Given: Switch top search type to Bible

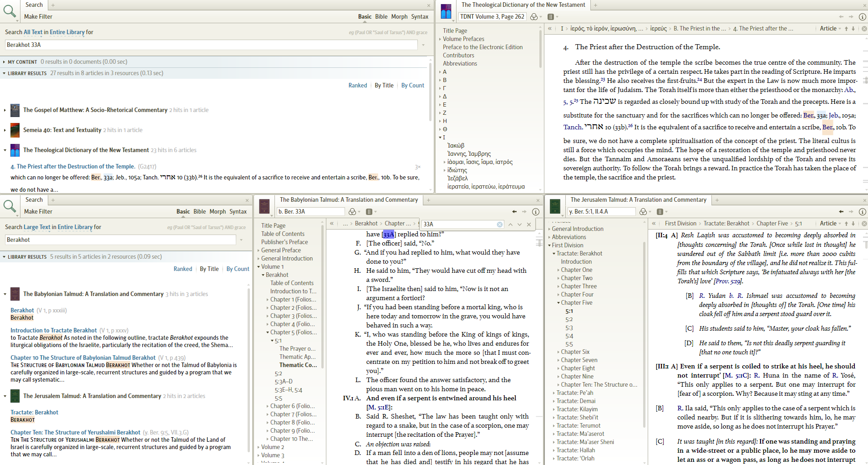Looking at the screenshot, I should [x=381, y=17].
